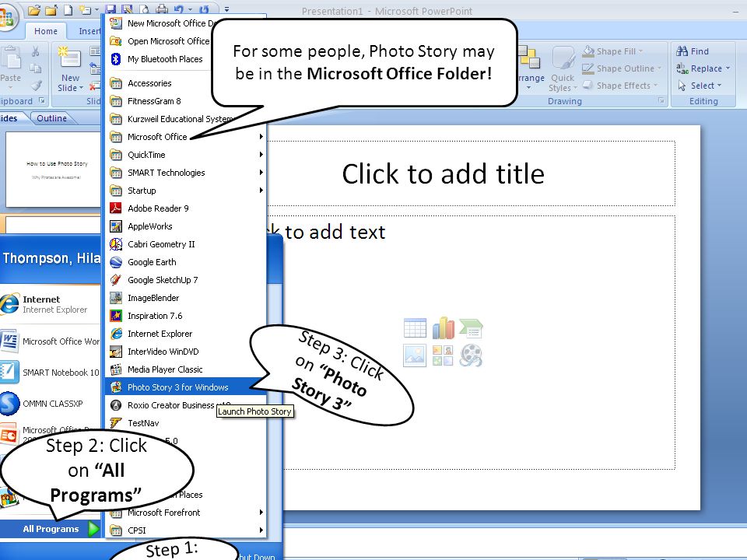The width and height of the screenshot is (747, 560).
Task: Expand SMART Technologies submenu
Action: [x=185, y=173]
